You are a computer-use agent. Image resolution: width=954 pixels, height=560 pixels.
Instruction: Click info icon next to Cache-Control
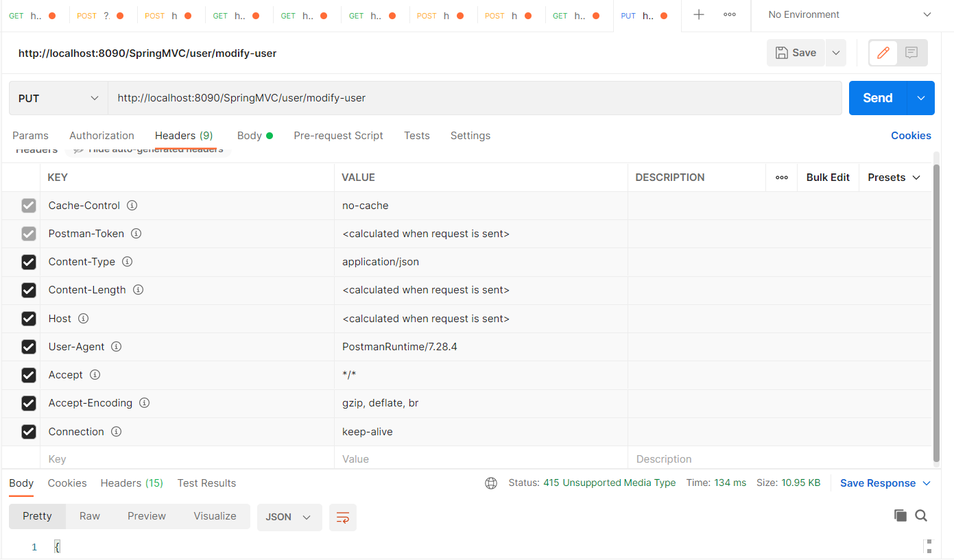tap(132, 206)
